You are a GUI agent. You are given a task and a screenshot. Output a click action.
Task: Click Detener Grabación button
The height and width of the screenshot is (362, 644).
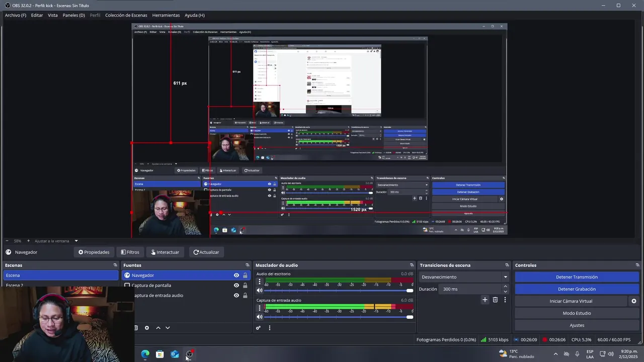(x=577, y=289)
